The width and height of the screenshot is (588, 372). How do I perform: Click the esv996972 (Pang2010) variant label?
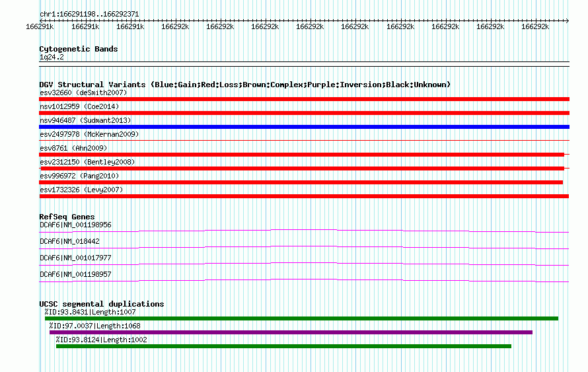coord(79,176)
